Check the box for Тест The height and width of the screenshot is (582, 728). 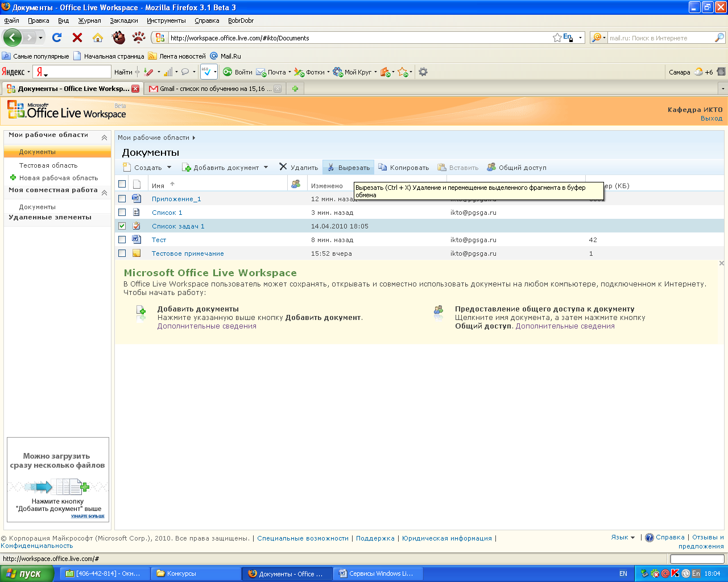click(x=122, y=240)
